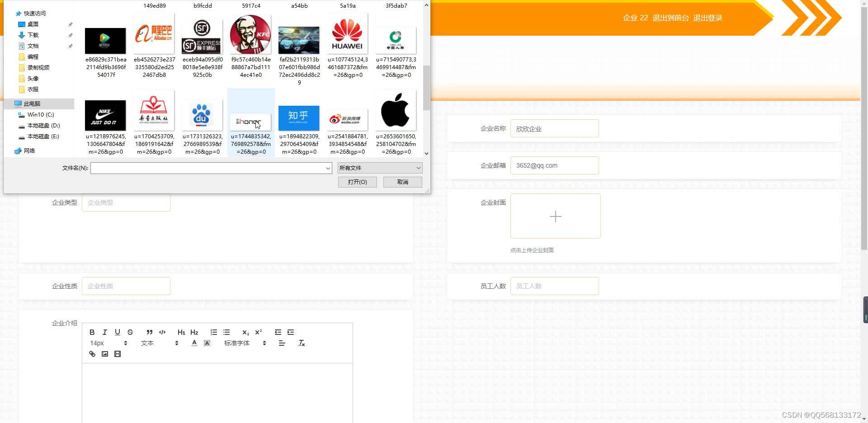868x423 pixels.
Task: Apply superscript formatting
Action: click(x=259, y=332)
